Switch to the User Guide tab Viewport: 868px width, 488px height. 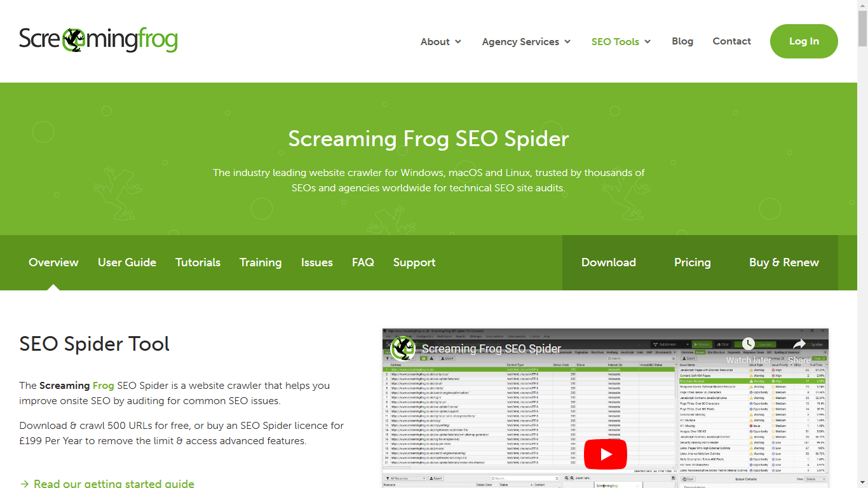(x=127, y=262)
